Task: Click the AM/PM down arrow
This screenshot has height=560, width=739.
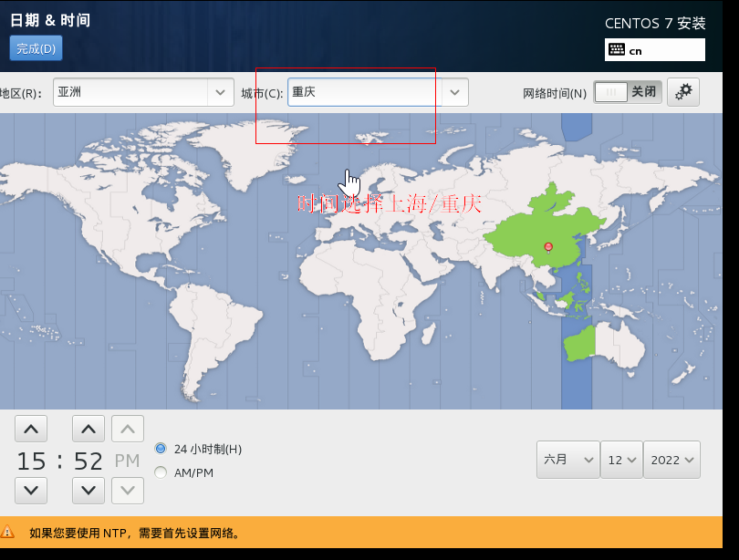Action: (x=128, y=491)
